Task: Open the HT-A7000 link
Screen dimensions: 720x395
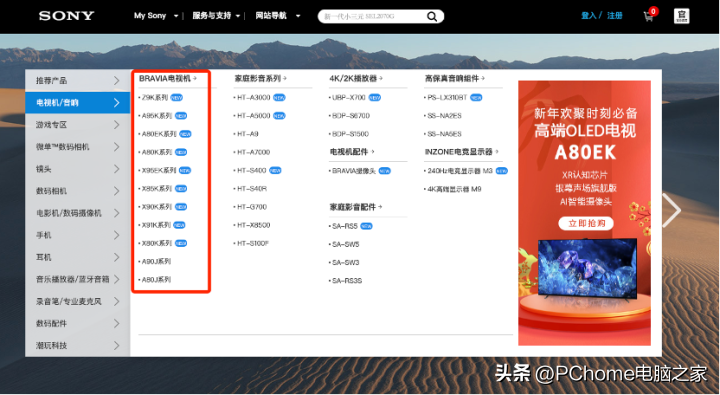Action: (x=253, y=152)
